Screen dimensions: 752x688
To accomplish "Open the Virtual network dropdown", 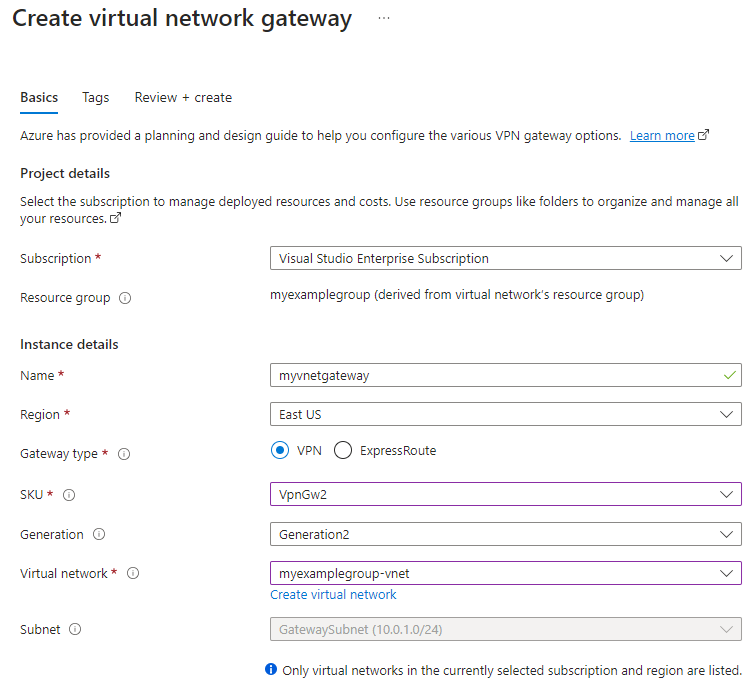I will pos(505,574).
